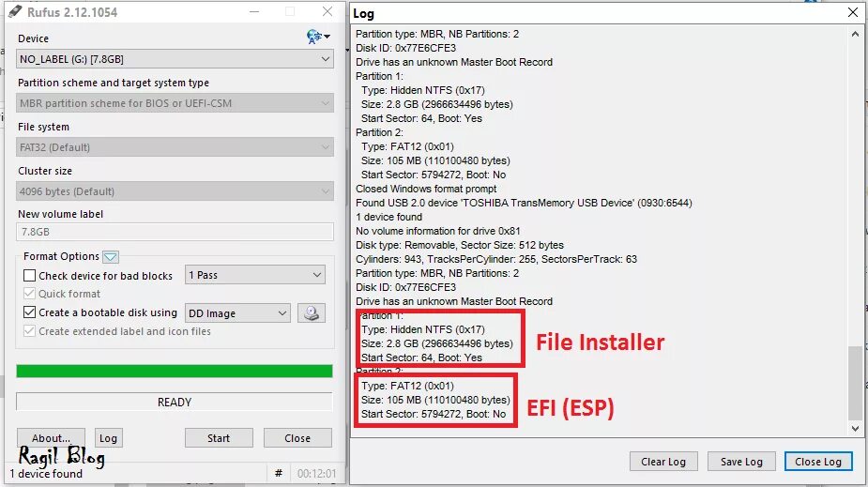The height and width of the screenshot is (487, 868).
Task: Click the New volume label field
Action: [x=175, y=232]
